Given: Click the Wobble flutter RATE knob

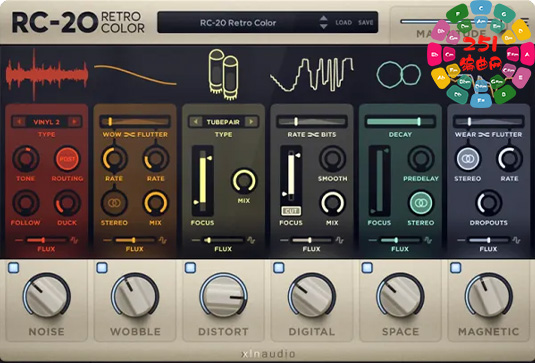Looking at the screenshot, I should (156, 159).
